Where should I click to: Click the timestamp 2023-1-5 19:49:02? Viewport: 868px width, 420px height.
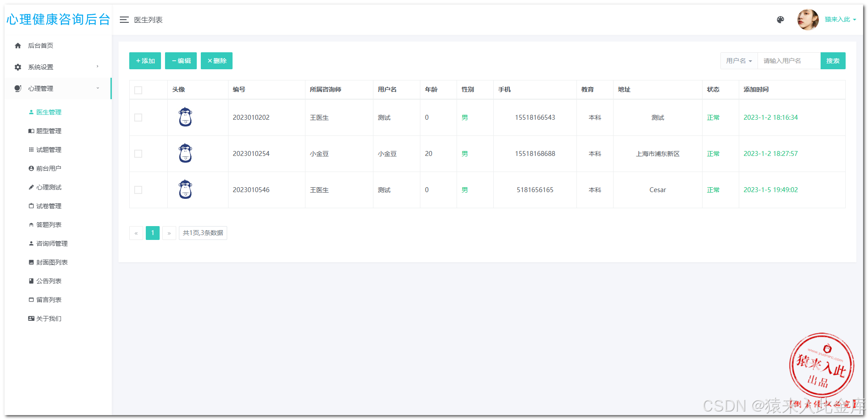(771, 190)
